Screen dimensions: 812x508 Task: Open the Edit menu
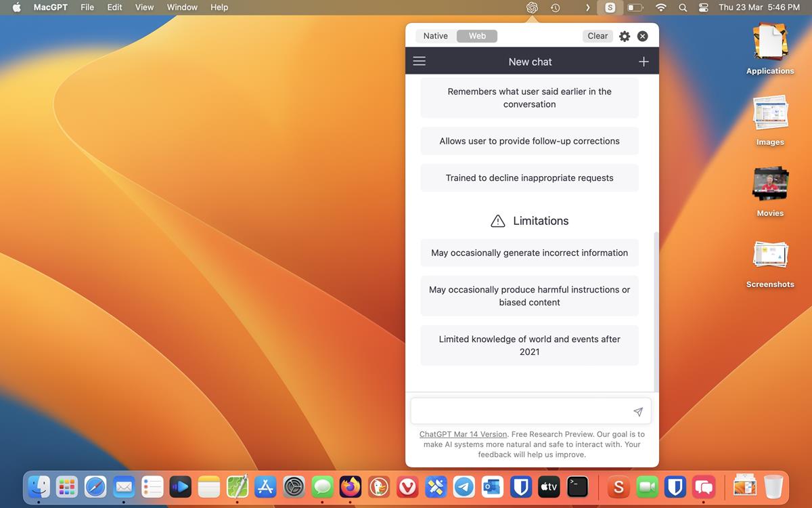114,7
